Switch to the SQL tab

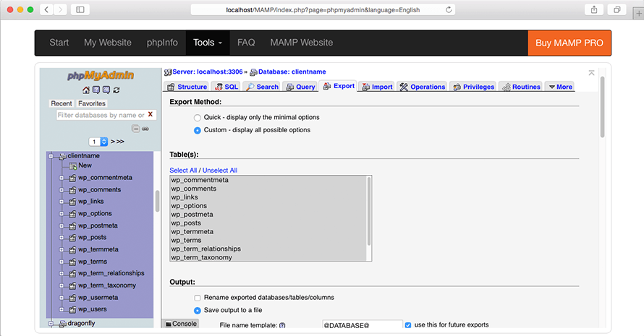click(x=226, y=87)
